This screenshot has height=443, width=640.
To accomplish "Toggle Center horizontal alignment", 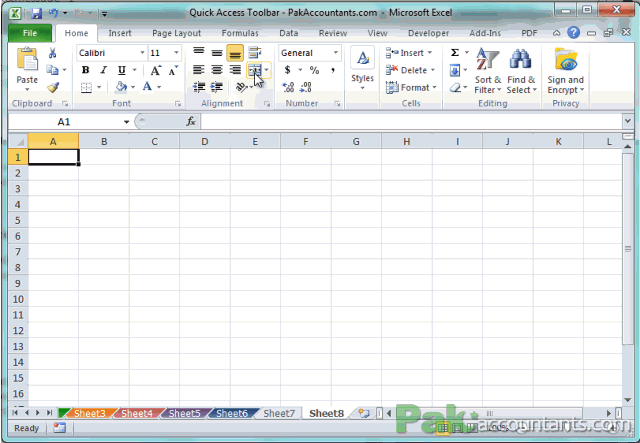I will 217,70.
